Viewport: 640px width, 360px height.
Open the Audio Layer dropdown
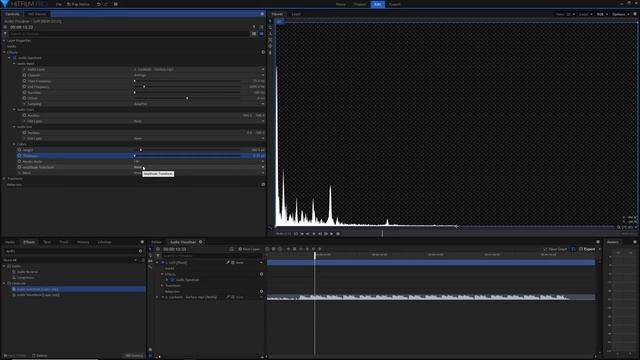[x=199, y=69]
